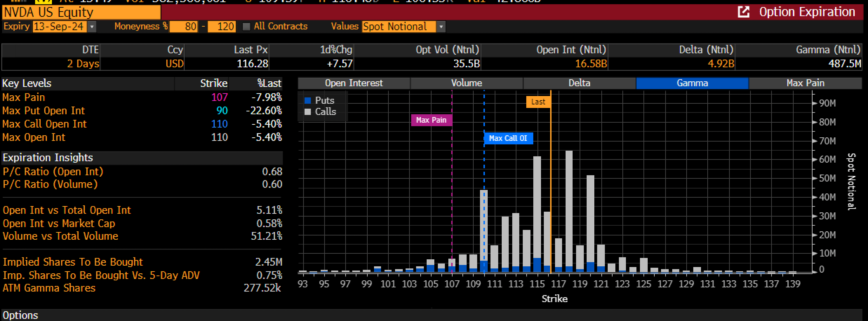Image resolution: width=868 pixels, height=321 pixels.
Task: Click the Expiration Insights header
Action: pyautogui.click(x=48, y=158)
